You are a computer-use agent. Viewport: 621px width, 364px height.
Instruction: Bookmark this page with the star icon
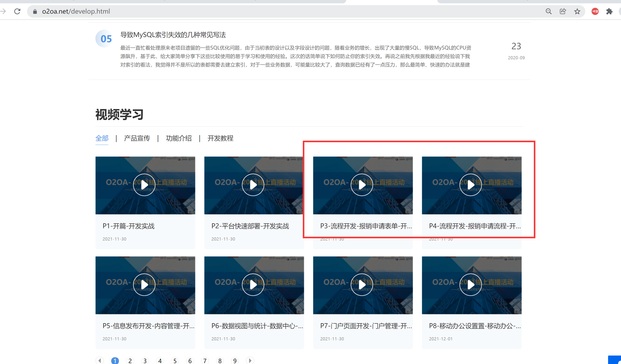[577, 11]
